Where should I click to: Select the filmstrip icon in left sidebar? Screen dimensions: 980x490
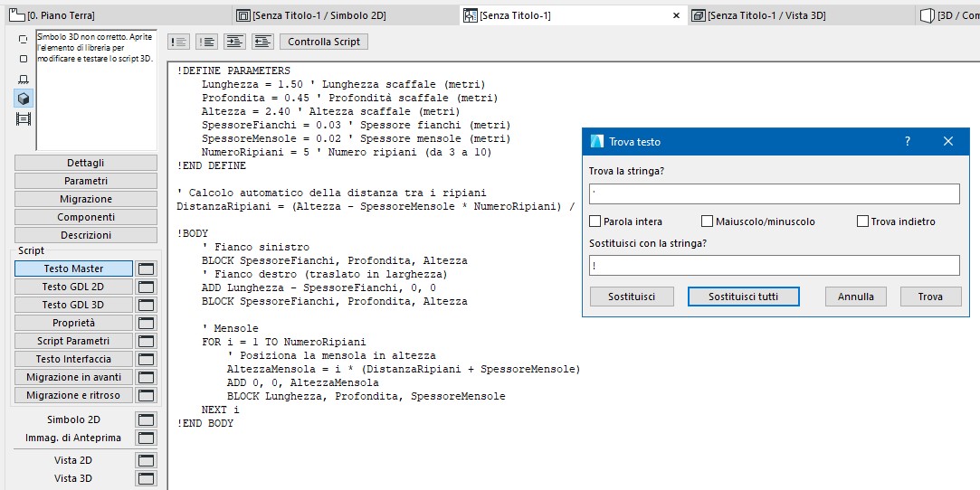pos(24,118)
